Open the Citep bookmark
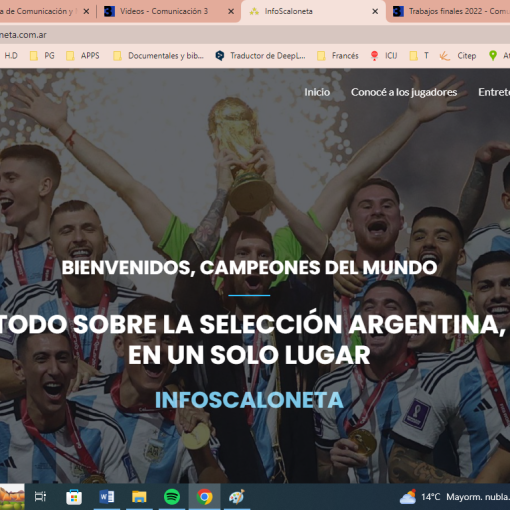This screenshot has height=510, width=510. tap(458, 56)
